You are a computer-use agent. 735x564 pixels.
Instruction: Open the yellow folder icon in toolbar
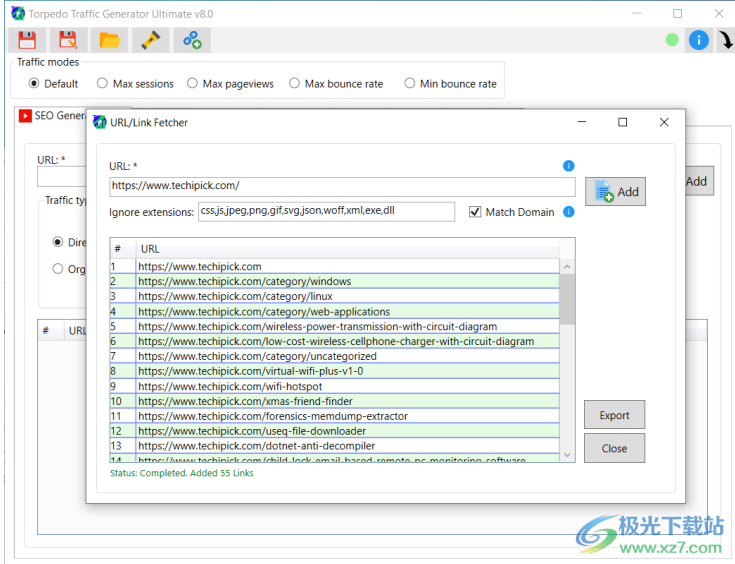coord(110,40)
